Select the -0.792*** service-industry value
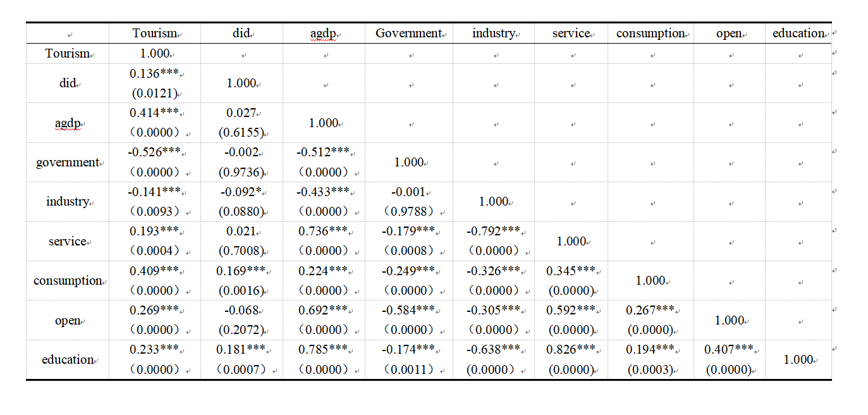Viewport: 868px width, 415px height. pyautogui.click(x=493, y=232)
